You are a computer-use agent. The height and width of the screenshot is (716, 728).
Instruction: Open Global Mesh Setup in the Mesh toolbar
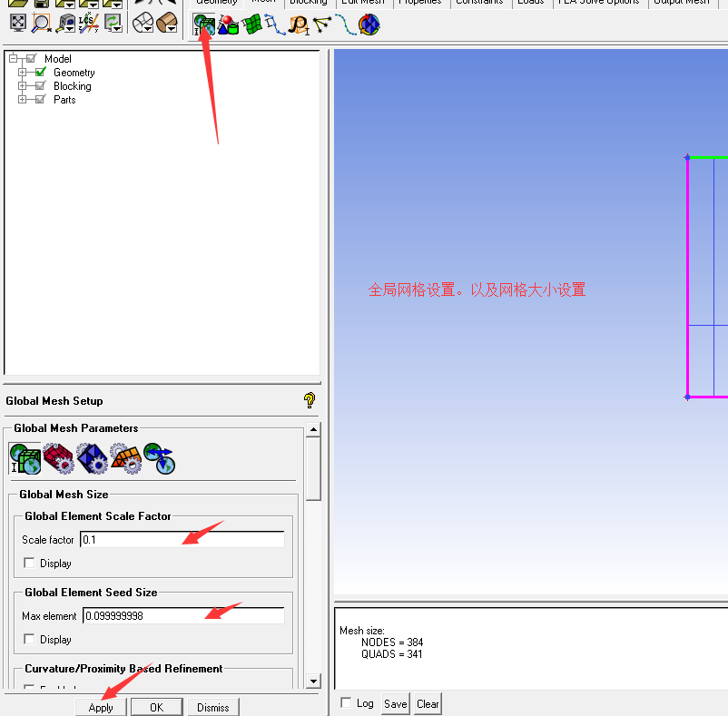pos(204,25)
